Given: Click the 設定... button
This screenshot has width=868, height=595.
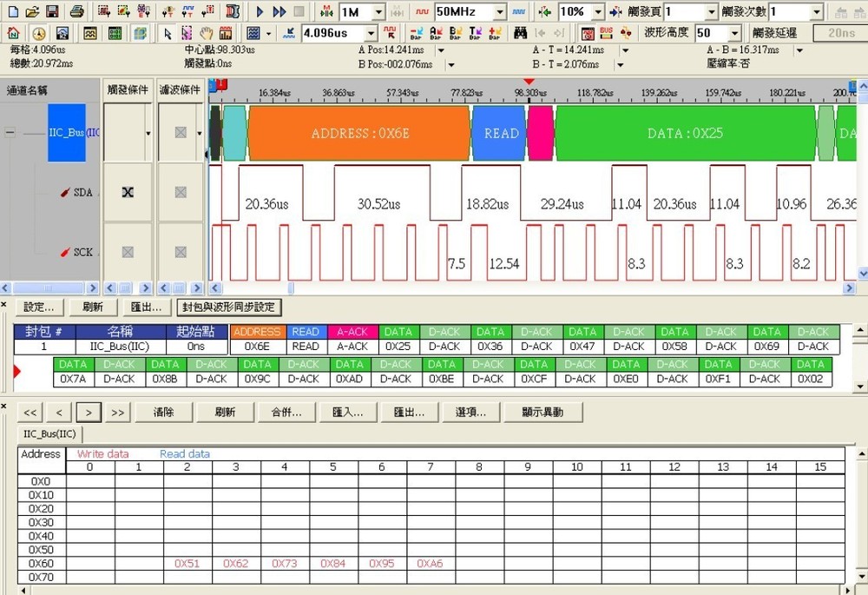Looking at the screenshot, I should point(39,307).
